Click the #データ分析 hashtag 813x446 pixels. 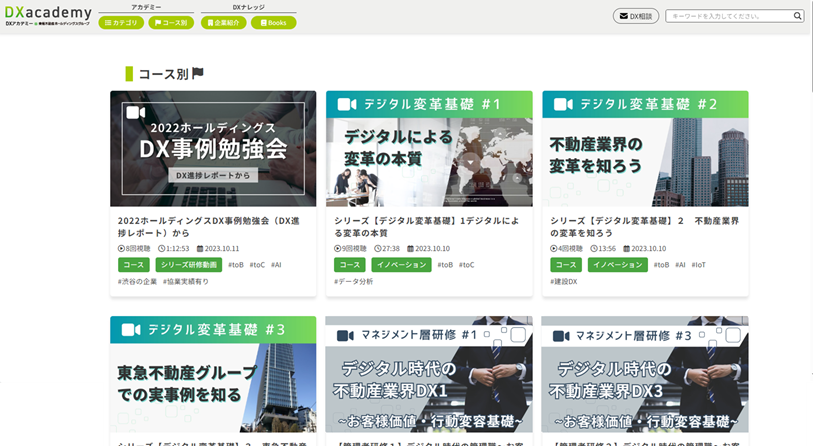354,282
